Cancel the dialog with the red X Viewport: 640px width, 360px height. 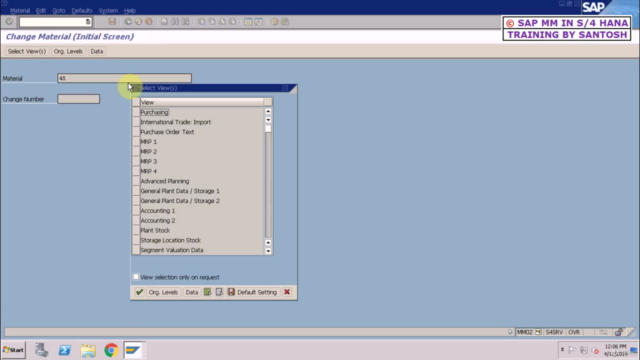(287, 292)
